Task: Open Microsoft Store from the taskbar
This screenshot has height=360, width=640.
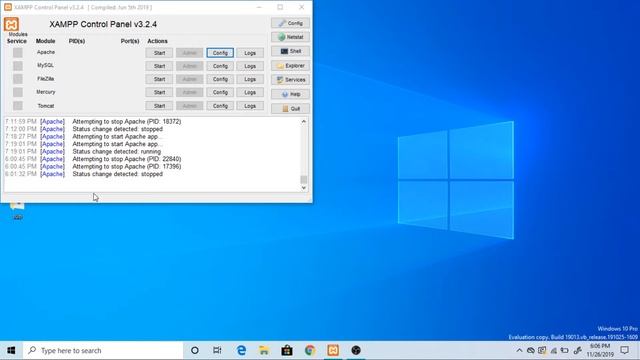Action: pos(287,350)
